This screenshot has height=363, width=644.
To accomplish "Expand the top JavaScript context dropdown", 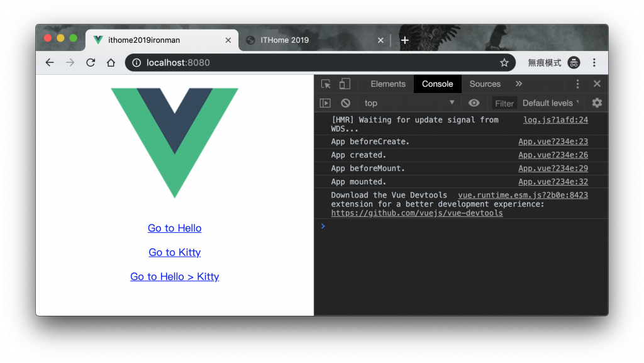I will pos(409,103).
